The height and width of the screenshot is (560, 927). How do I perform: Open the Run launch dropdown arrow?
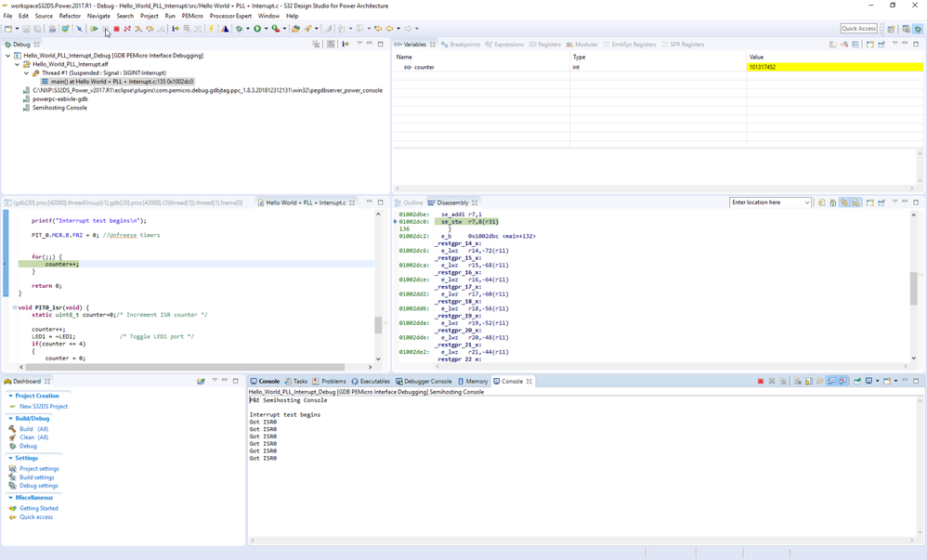pyautogui.click(x=266, y=29)
